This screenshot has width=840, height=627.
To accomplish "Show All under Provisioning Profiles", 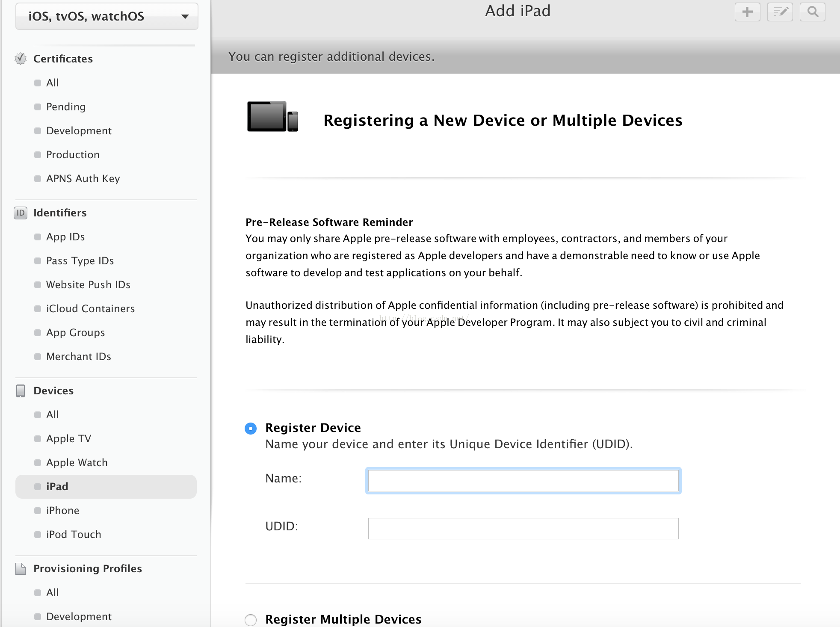I will (53, 592).
